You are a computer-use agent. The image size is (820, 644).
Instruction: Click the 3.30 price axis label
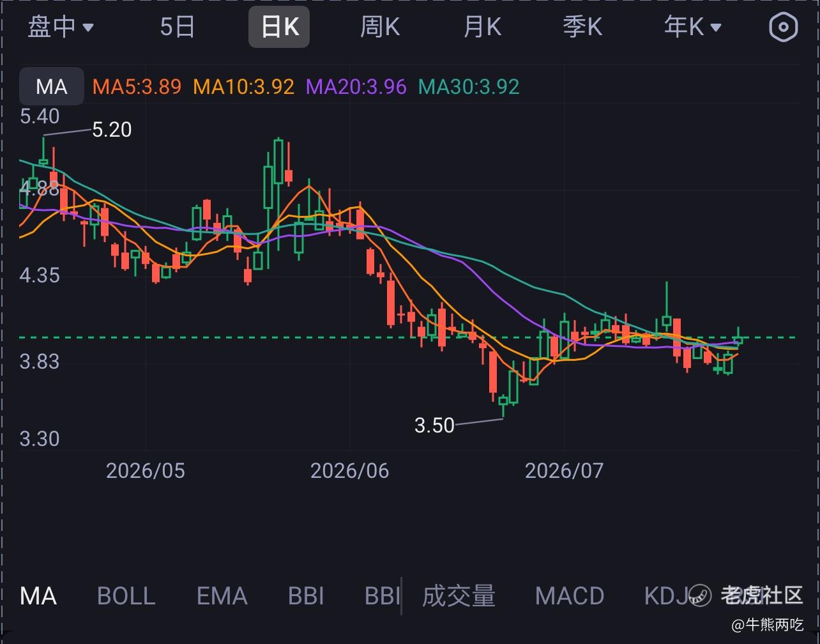tap(40, 439)
